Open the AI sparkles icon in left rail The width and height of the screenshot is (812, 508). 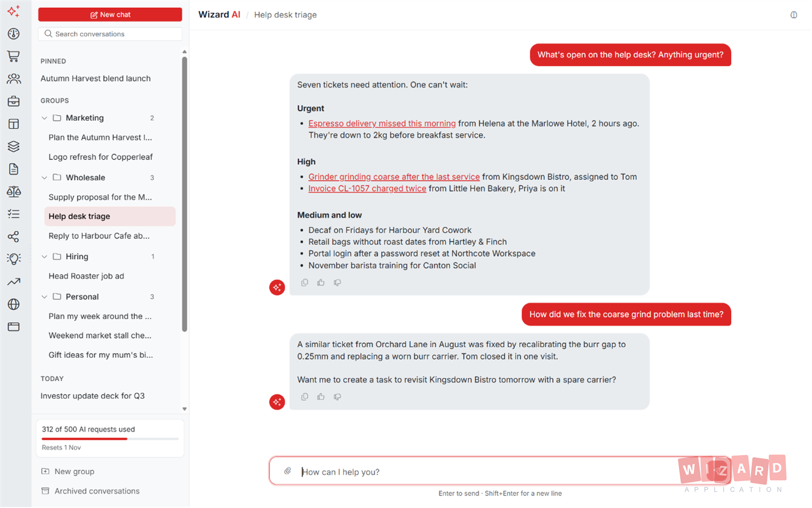pos(14,11)
